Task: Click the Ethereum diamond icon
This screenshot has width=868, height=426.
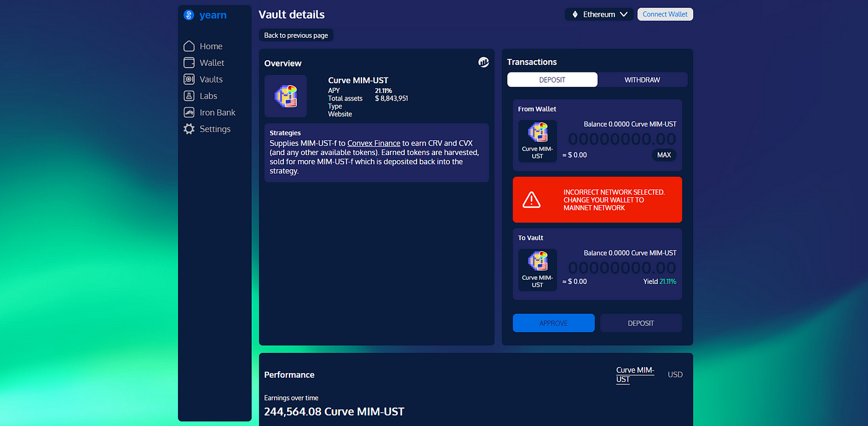Action: click(575, 14)
